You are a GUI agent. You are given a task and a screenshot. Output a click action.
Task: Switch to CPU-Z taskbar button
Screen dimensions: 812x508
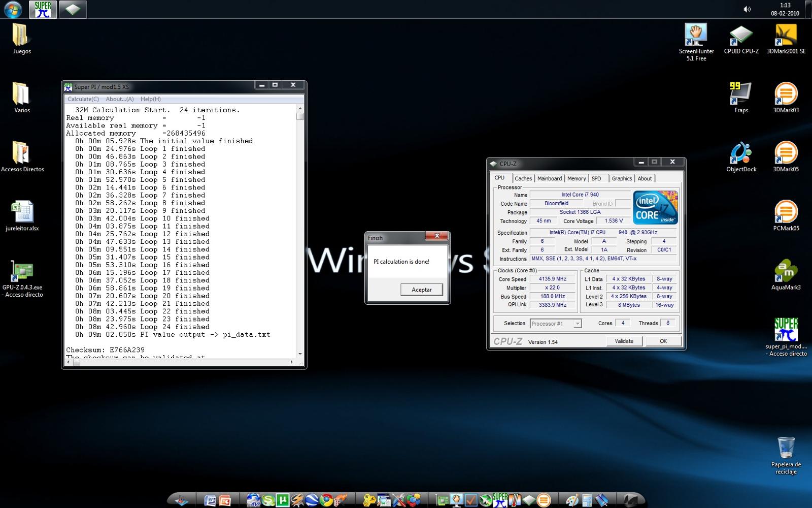[73, 9]
